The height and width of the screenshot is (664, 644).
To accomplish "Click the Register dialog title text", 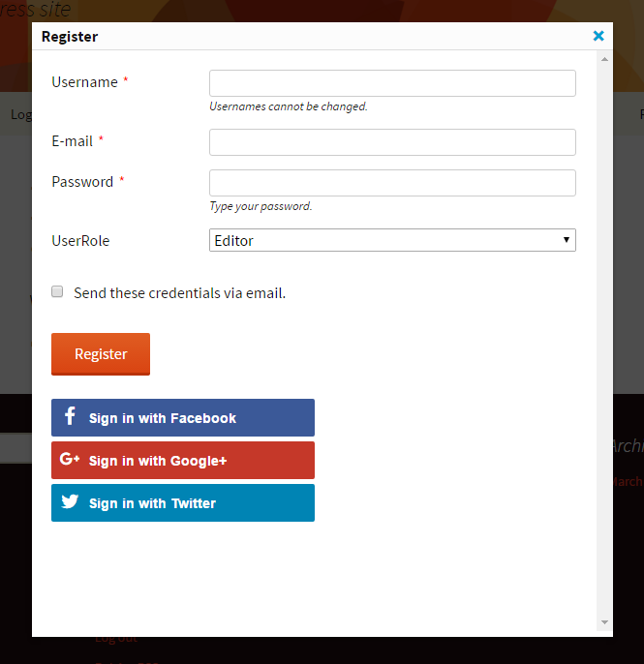I will click(70, 37).
